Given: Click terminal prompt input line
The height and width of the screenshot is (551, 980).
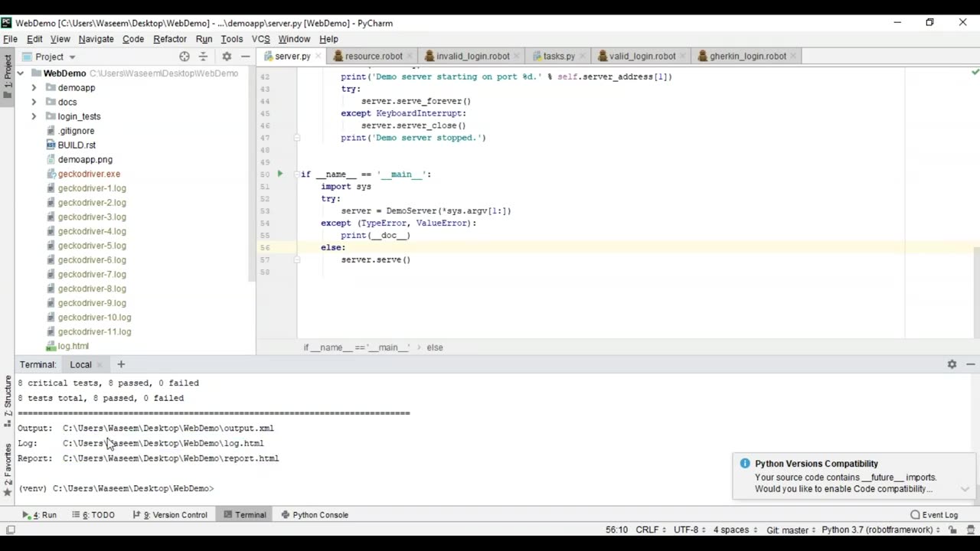Looking at the screenshot, I should pyautogui.click(x=116, y=488).
